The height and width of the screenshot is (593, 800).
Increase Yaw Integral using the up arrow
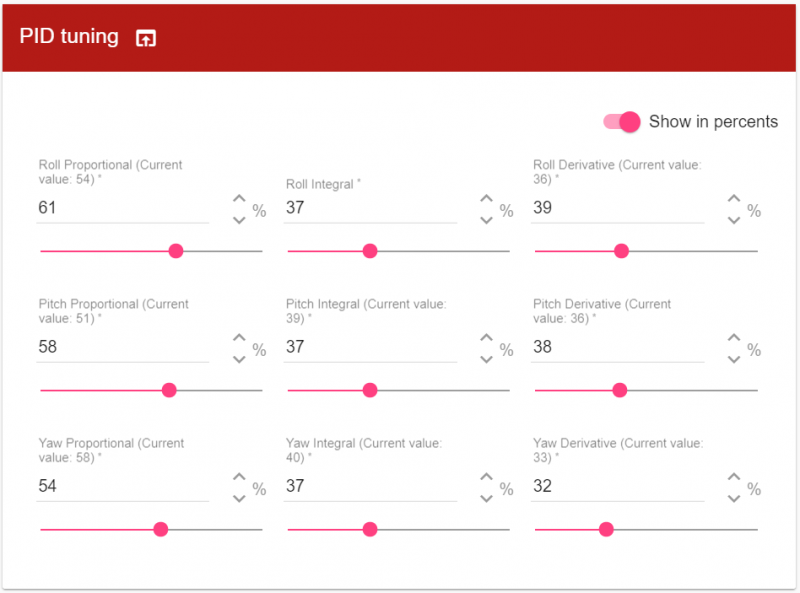(x=486, y=478)
